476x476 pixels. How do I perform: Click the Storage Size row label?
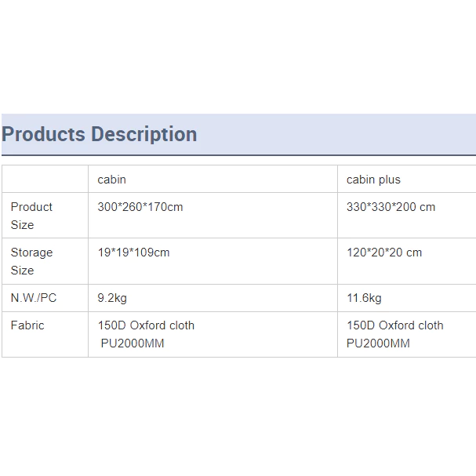tap(31, 261)
